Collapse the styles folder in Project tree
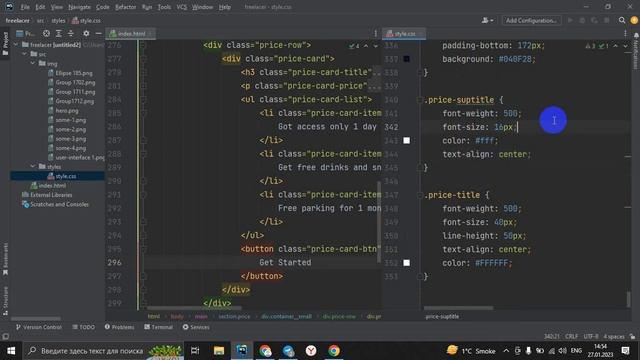 33,167
